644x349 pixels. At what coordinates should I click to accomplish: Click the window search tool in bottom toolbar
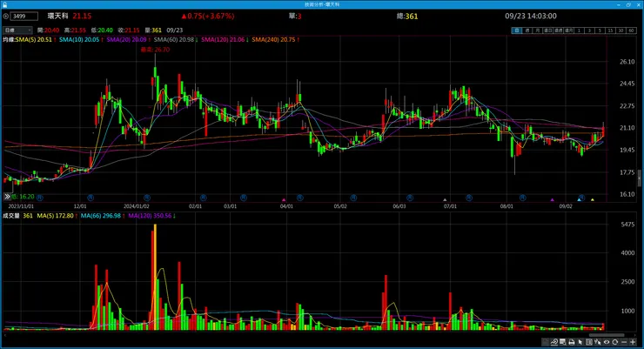pyautogui.click(x=563, y=342)
